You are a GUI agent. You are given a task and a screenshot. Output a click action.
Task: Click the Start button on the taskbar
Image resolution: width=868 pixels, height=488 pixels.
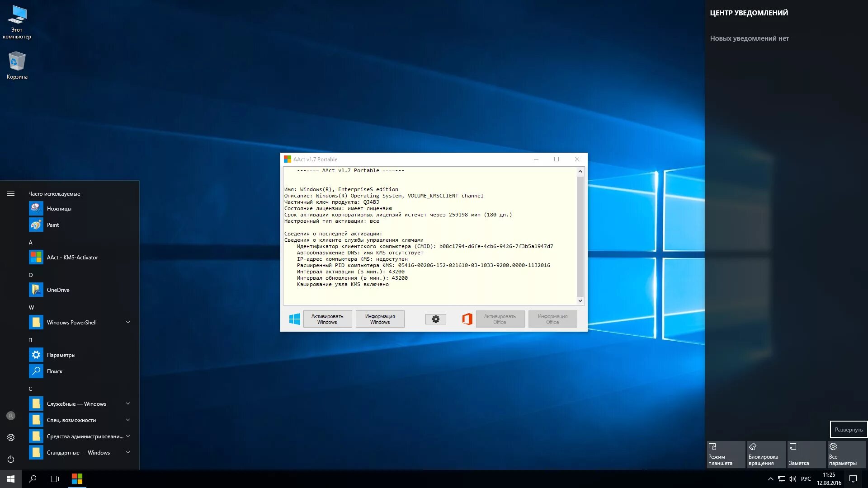(11, 479)
